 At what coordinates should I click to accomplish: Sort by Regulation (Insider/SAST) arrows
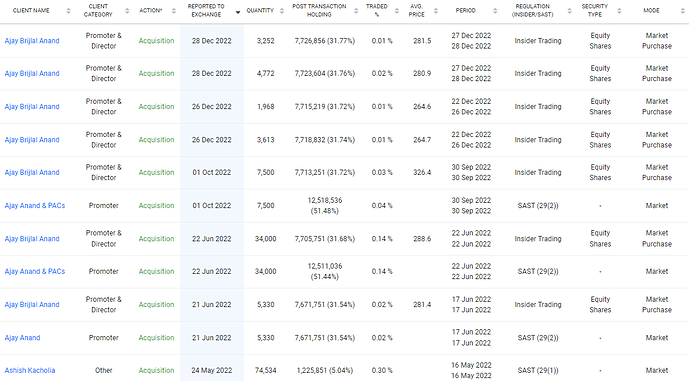pos(569,11)
